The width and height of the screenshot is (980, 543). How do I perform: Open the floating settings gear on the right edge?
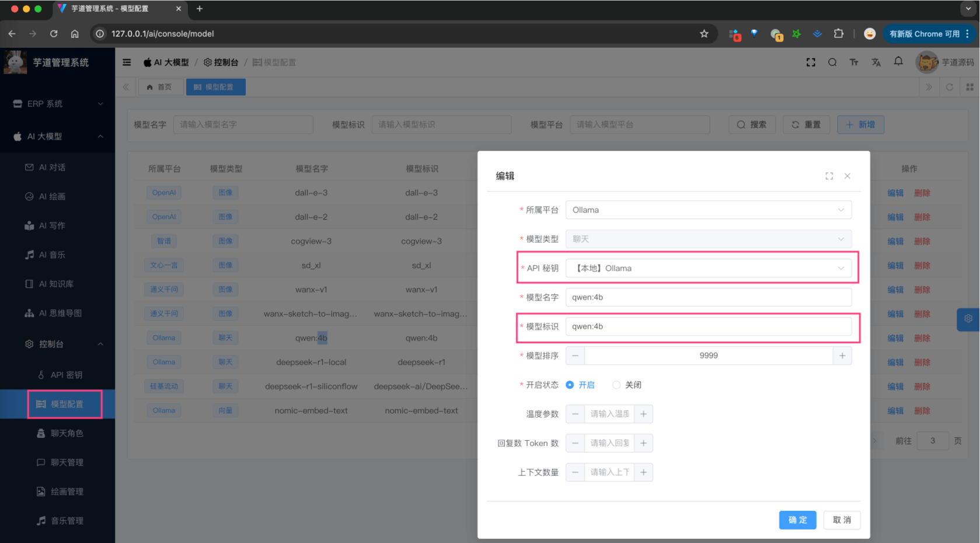968,319
